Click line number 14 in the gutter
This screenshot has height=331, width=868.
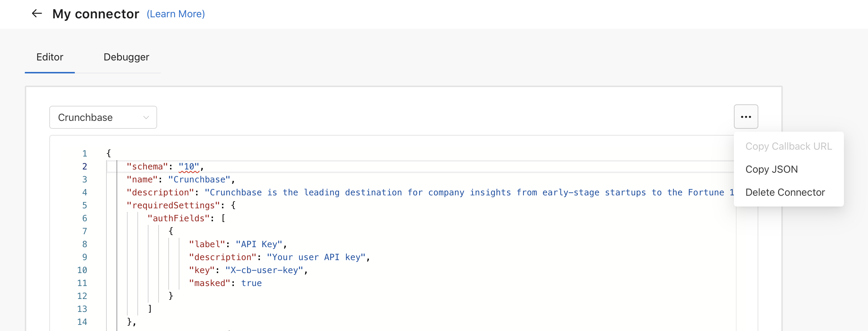tap(82, 322)
